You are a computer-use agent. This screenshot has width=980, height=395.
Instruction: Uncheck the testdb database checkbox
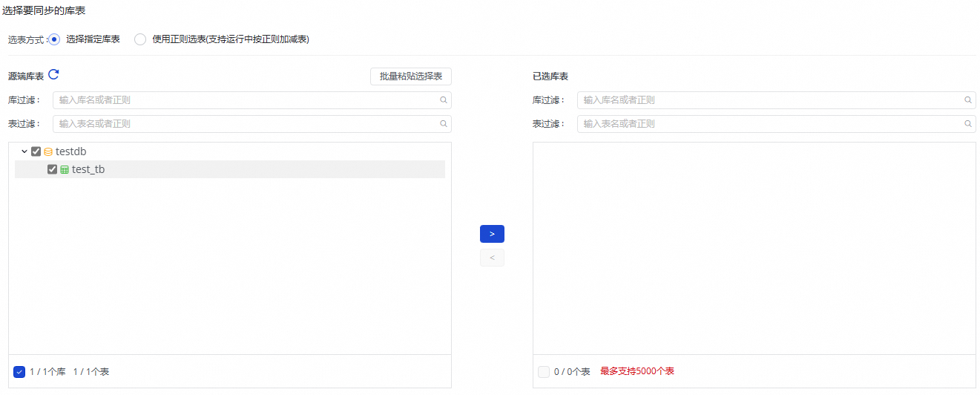[x=36, y=151]
